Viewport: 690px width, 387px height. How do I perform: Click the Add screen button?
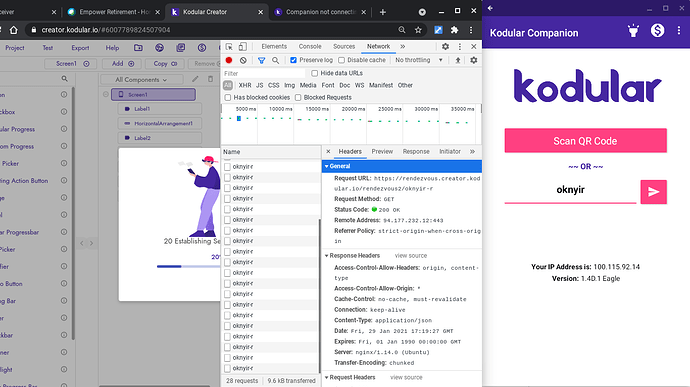[x=122, y=64]
